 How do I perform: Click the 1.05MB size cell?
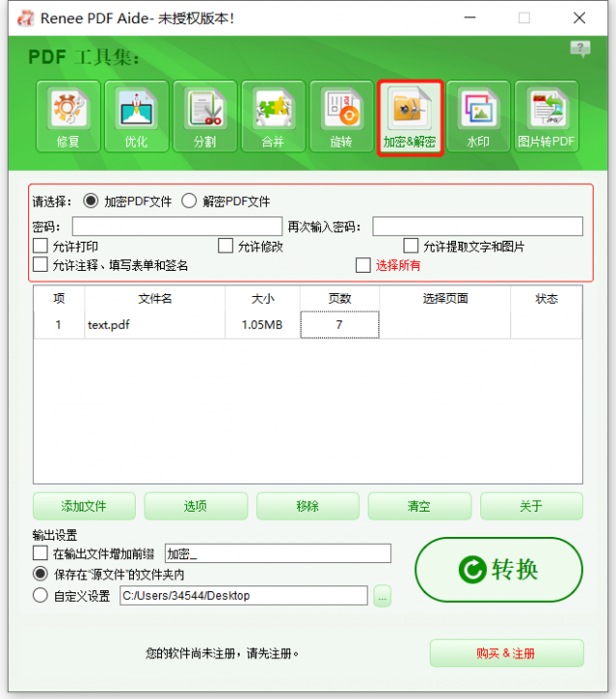click(x=262, y=324)
